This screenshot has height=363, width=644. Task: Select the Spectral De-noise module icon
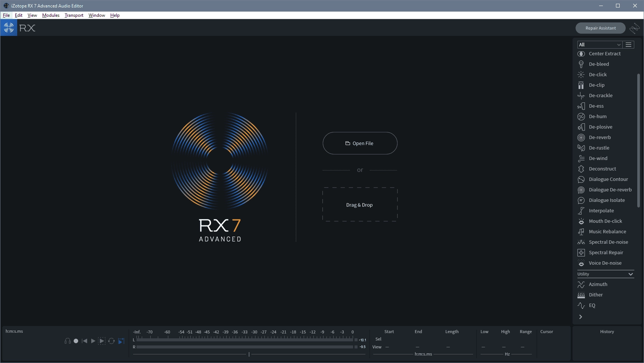tap(581, 242)
